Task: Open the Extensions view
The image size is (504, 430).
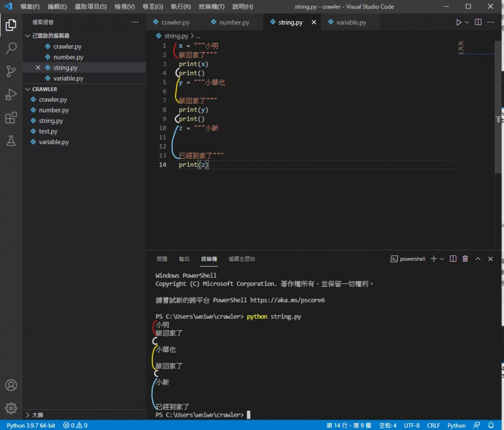Action: pos(11,118)
